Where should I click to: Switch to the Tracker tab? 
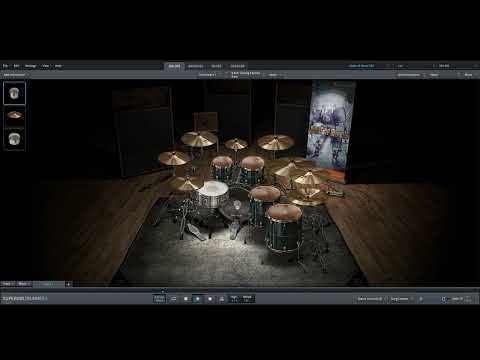pos(237,66)
